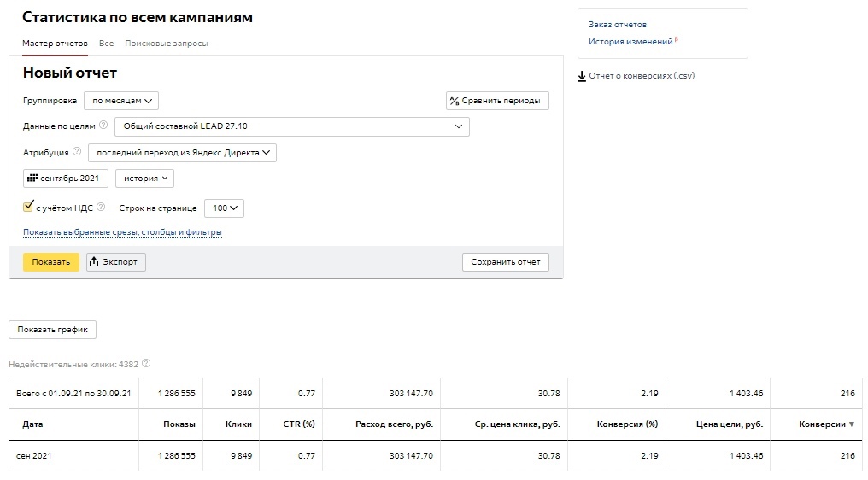Click Сравнить периоды compare button

[497, 101]
